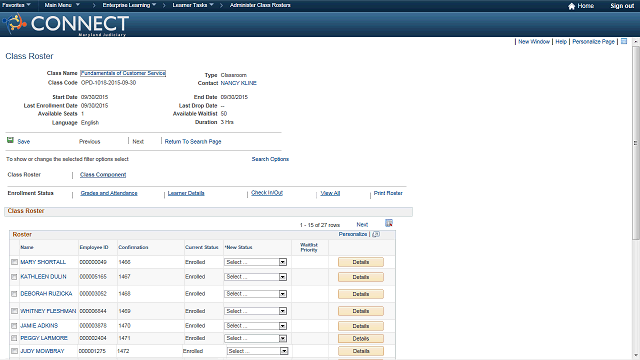
Task: Click the Return To Search Page link
Action: coord(193,142)
